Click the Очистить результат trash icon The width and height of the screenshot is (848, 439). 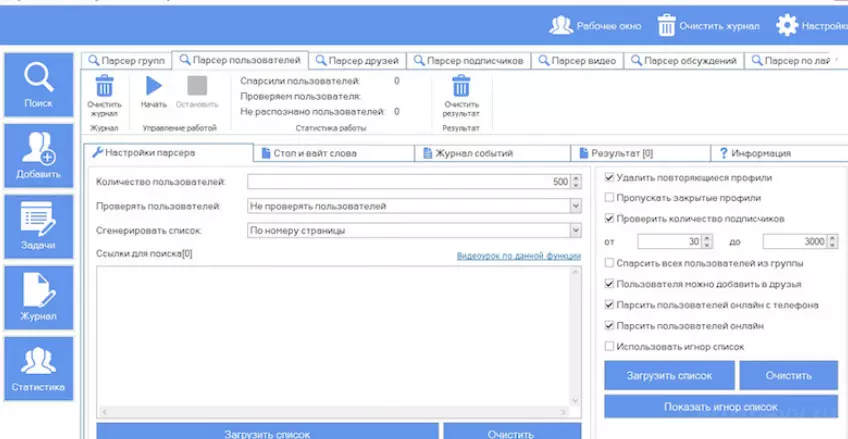tap(461, 86)
